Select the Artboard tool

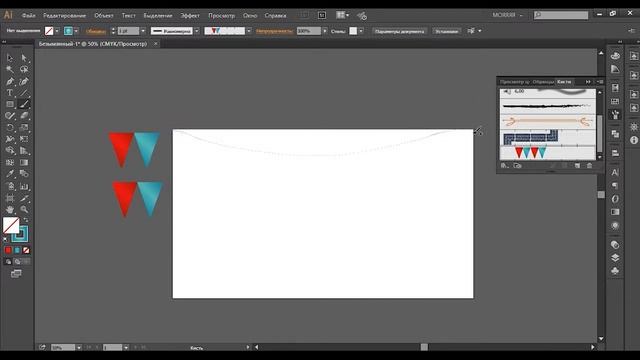[x=10, y=198]
